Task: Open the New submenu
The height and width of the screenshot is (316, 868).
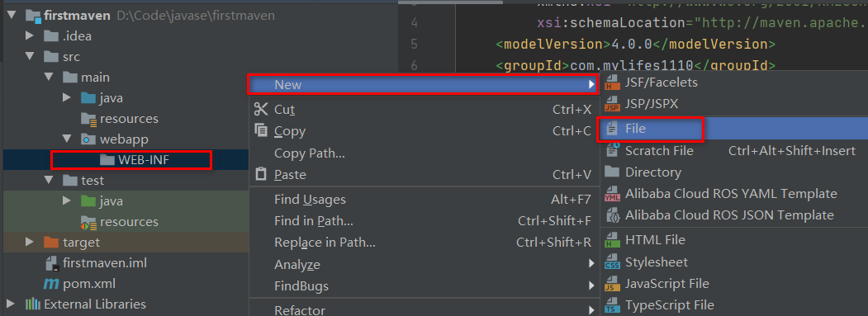Action: (424, 85)
